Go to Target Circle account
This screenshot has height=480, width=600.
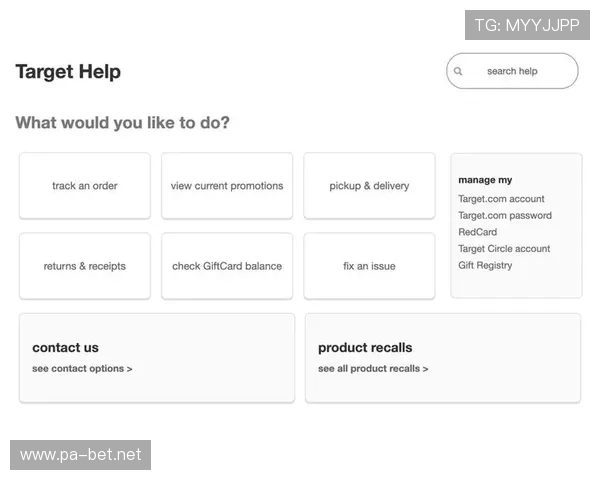click(504, 249)
